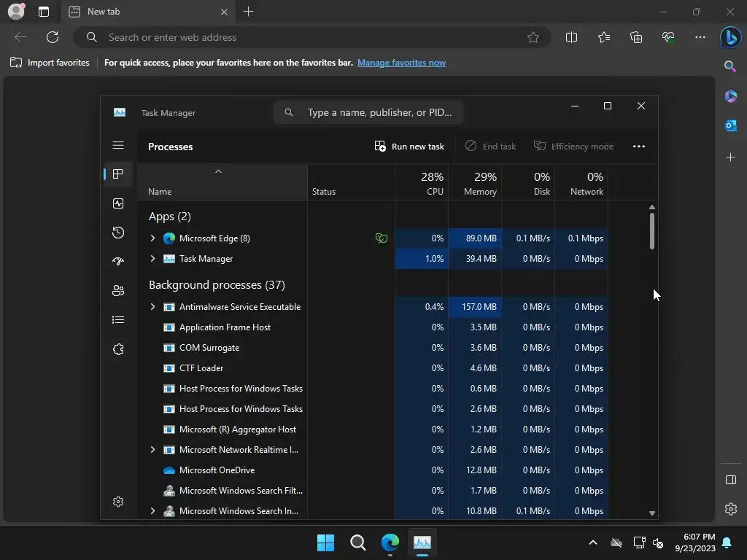Screen dimensions: 747x560
Task: Open clock and date in taskbar
Action: [x=694, y=542]
